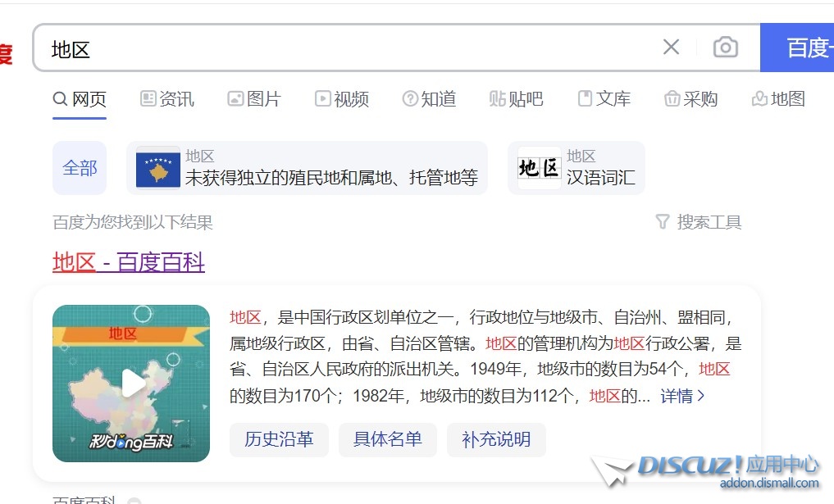
Task: Open the 知道 tab
Action: pyautogui.click(x=429, y=99)
